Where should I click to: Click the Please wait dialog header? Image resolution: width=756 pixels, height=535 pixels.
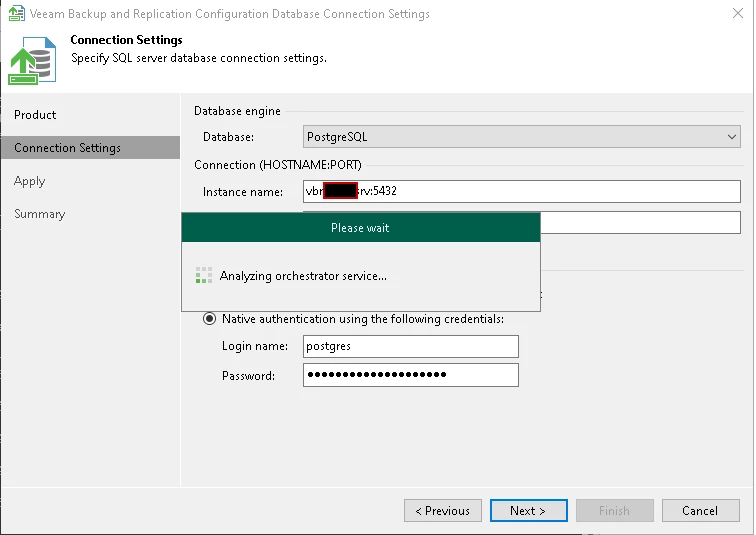pyautogui.click(x=361, y=227)
